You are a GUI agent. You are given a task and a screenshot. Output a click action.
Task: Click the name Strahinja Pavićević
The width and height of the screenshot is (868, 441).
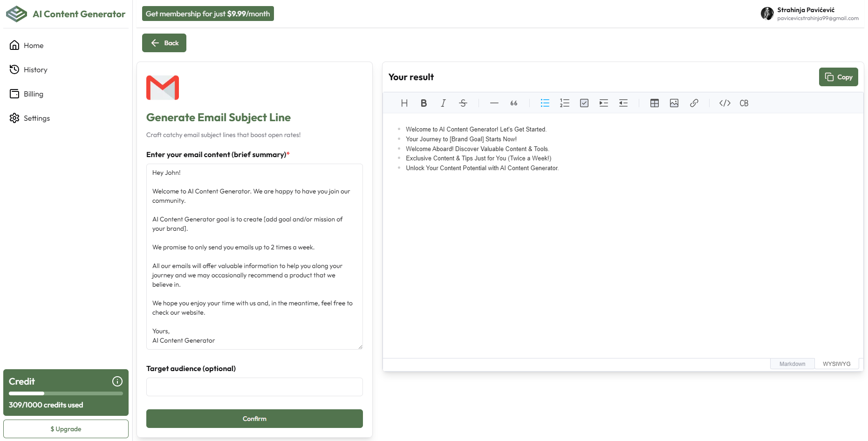click(806, 10)
